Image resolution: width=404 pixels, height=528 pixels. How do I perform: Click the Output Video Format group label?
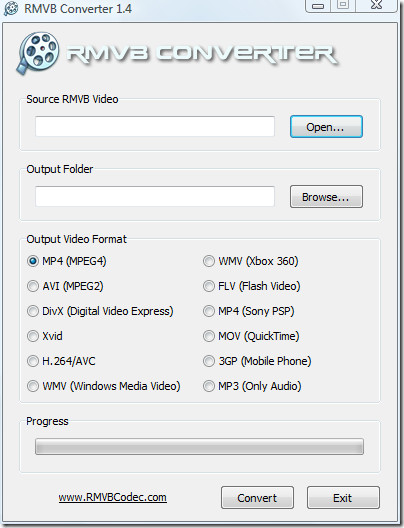pyautogui.click(x=76, y=239)
